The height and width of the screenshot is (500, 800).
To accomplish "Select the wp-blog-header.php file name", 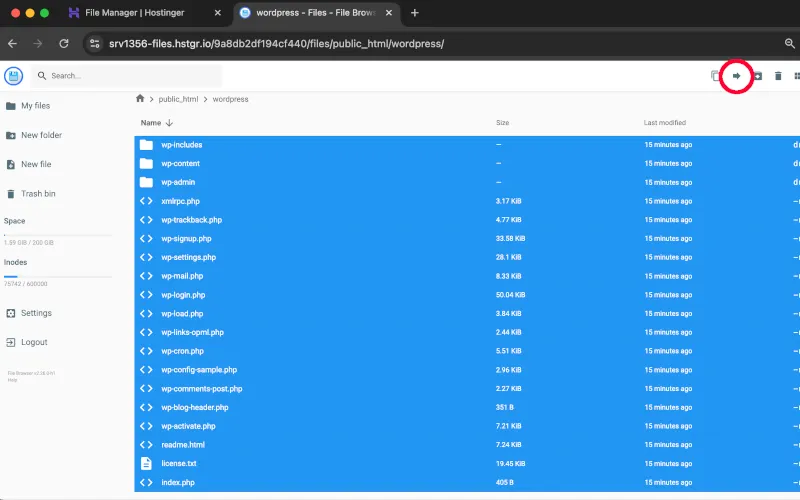I will (x=195, y=407).
